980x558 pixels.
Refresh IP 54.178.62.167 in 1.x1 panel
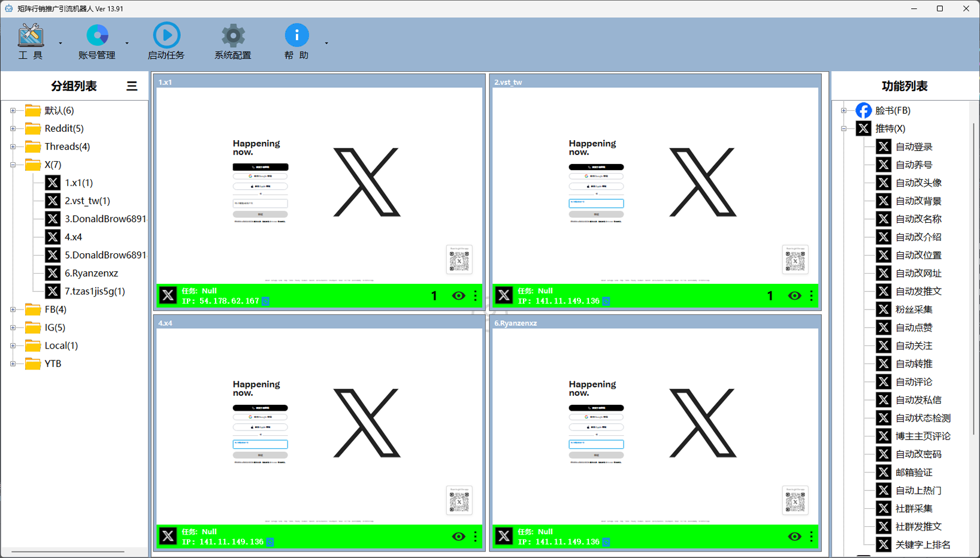[265, 301]
